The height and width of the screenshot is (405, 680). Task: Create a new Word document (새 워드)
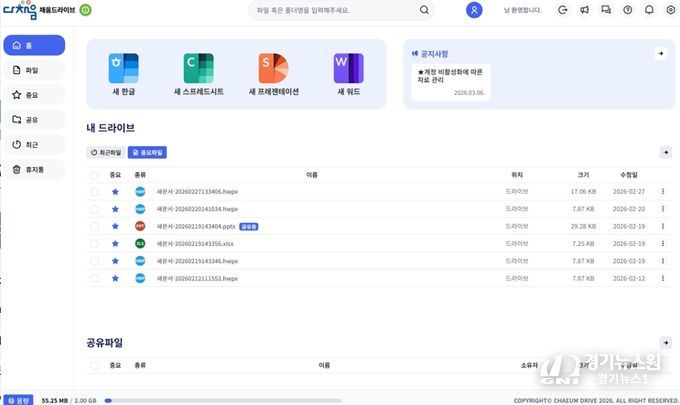point(348,74)
